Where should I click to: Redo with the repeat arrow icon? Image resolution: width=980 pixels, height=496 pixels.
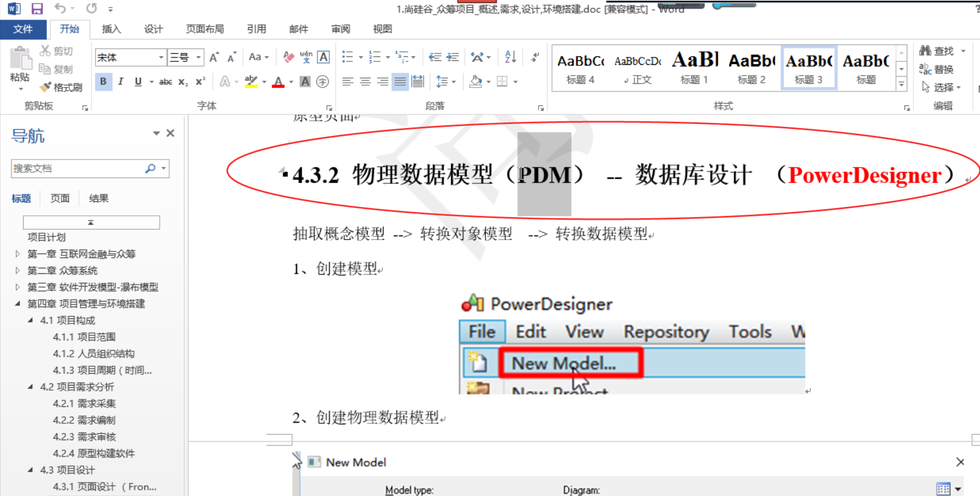click(x=91, y=8)
